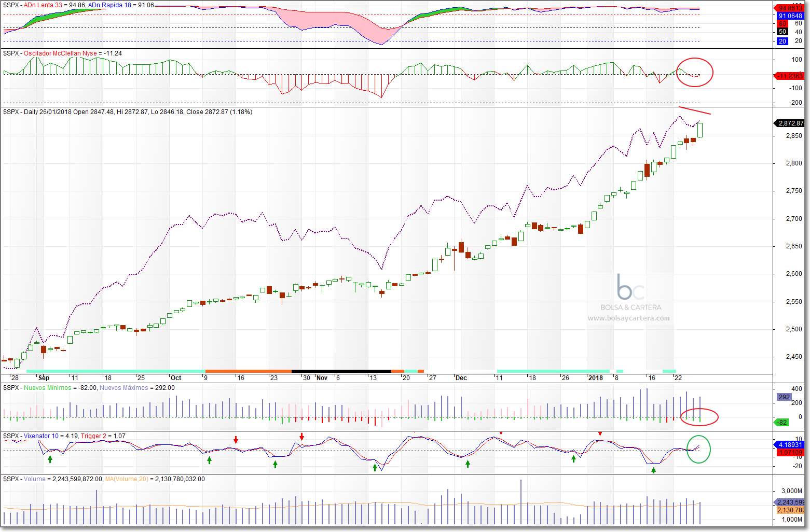Click the 2,750 price axis label

point(794,191)
